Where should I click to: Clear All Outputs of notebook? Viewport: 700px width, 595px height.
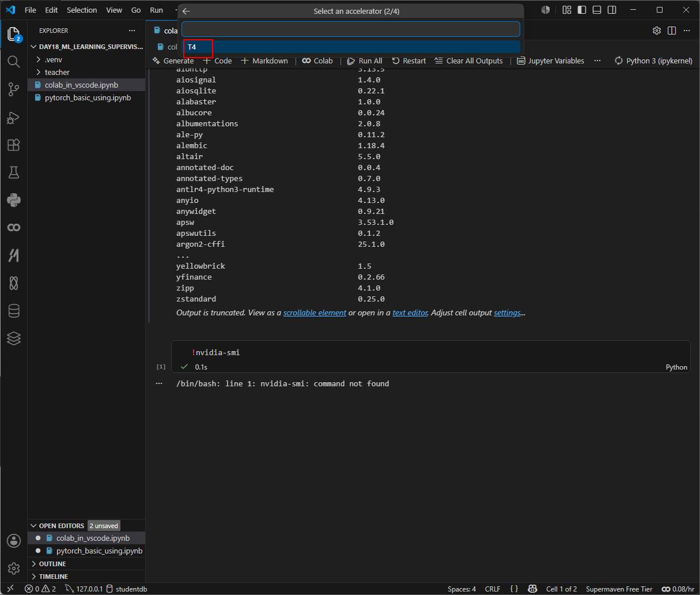coord(468,61)
